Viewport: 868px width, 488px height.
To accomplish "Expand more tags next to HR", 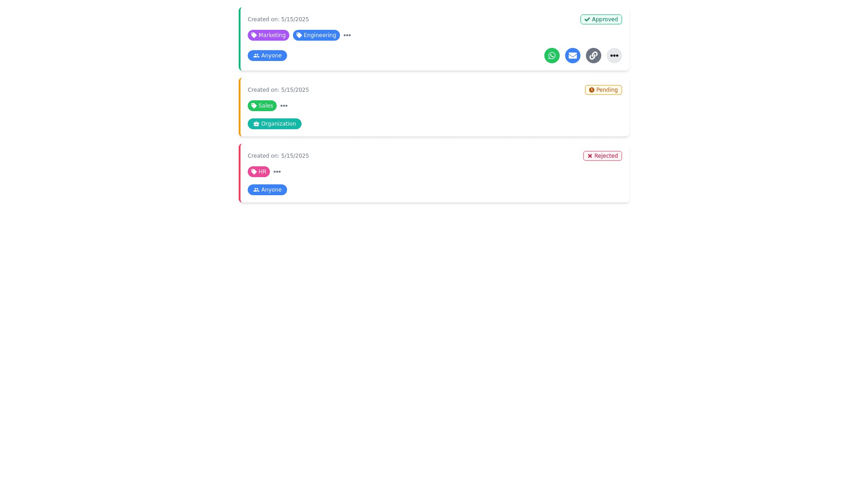I will [277, 172].
